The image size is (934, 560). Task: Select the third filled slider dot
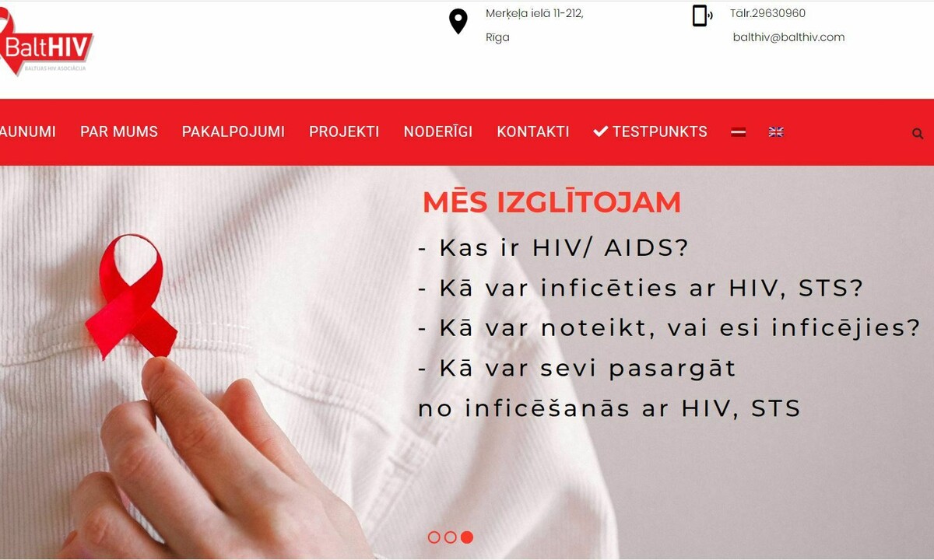click(466, 537)
